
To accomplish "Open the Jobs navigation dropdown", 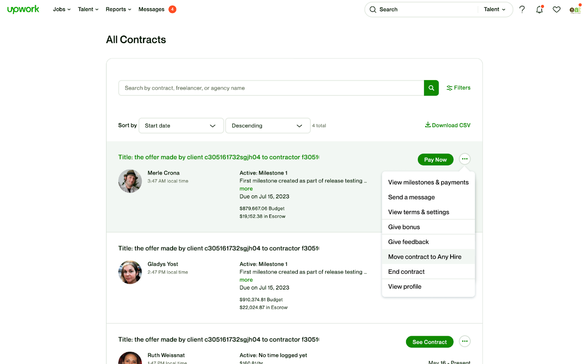I will point(61,10).
